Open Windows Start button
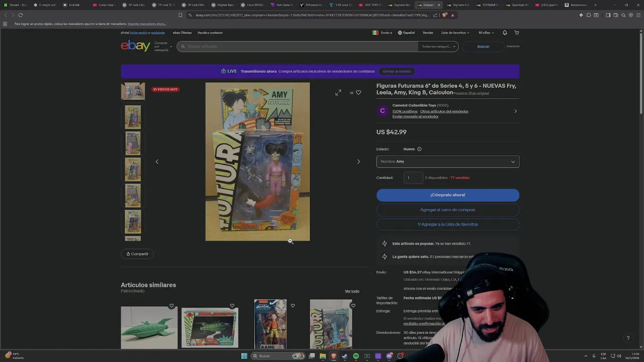Image resolution: width=644 pixels, height=362 pixels. point(244,356)
